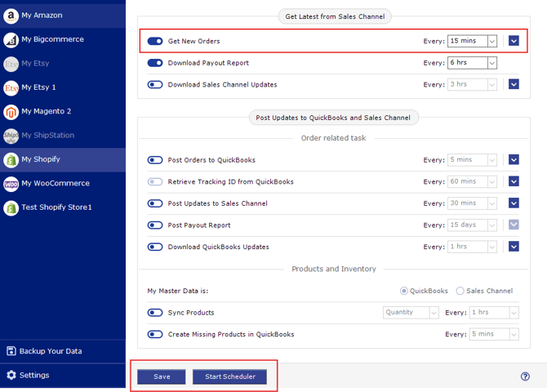The height and width of the screenshot is (392, 547).
Task: Open the 6 hrs payout interval dropdown
Action: point(473,63)
